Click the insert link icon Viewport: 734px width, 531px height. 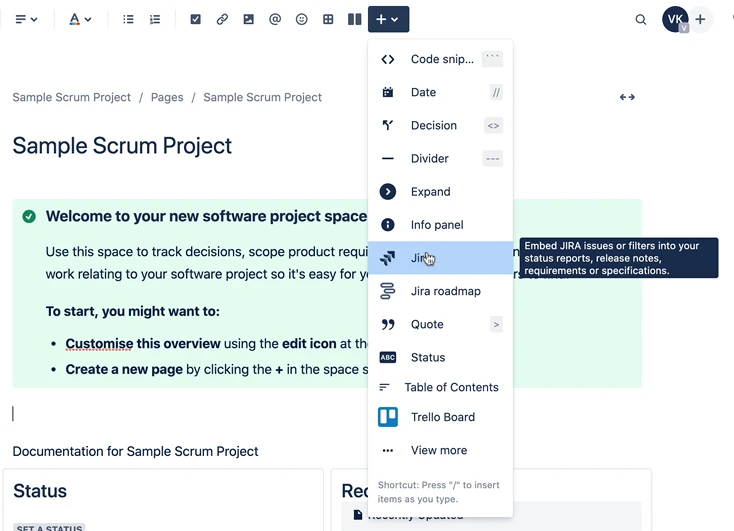(x=222, y=19)
